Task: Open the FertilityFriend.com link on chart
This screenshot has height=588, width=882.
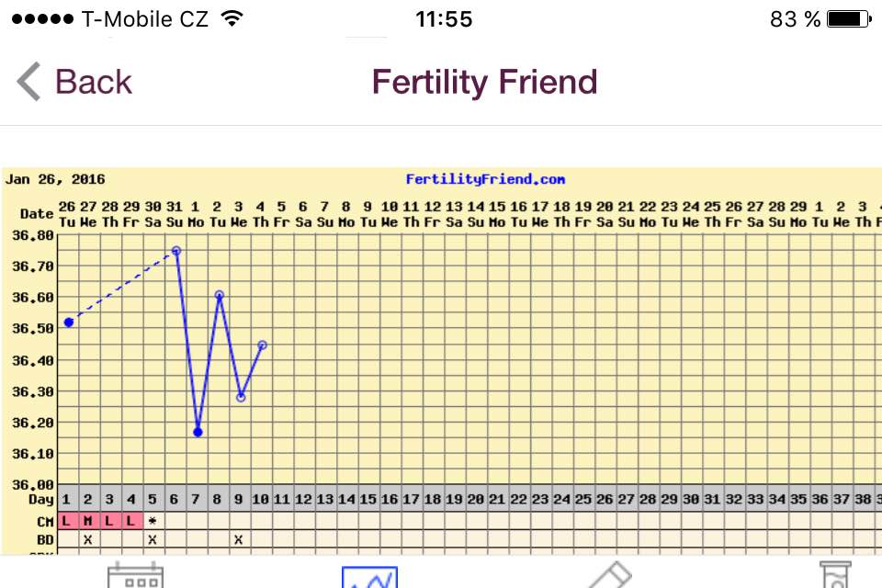Action: 485,180
